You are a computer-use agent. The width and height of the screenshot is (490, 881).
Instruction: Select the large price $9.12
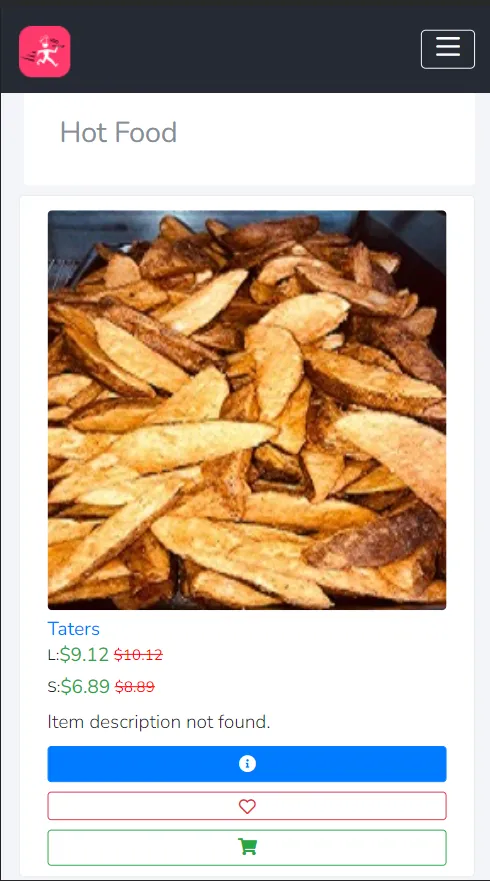[x=84, y=655]
